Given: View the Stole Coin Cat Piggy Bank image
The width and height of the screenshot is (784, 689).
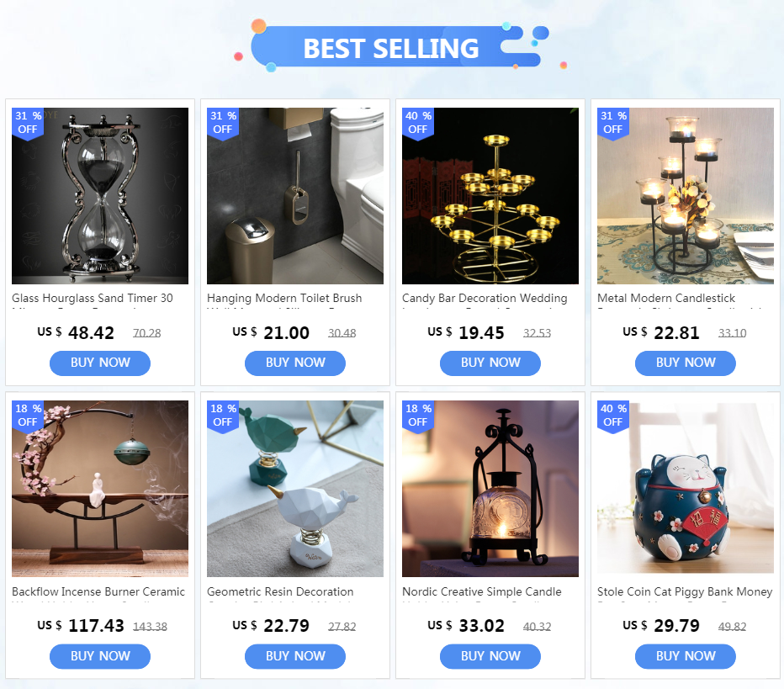Looking at the screenshot, I should coord(686,489).
